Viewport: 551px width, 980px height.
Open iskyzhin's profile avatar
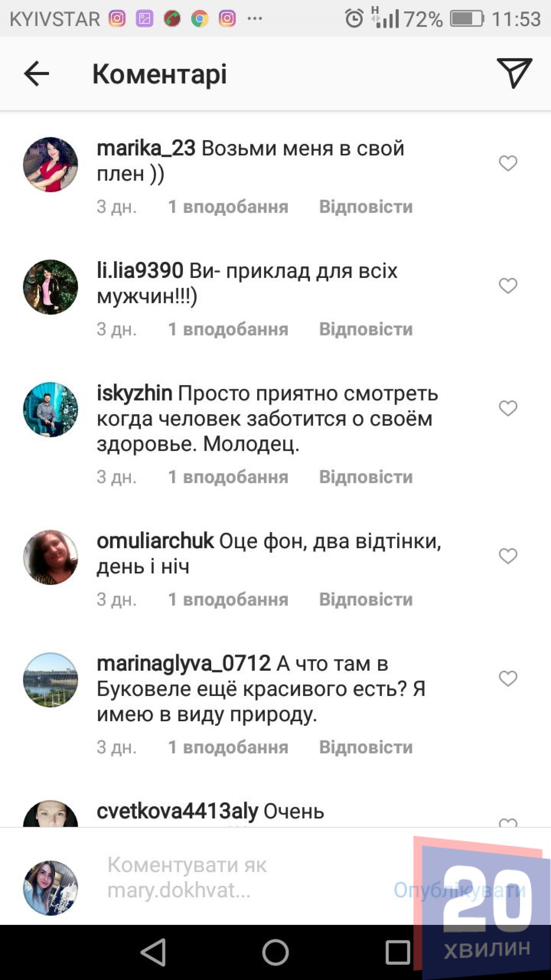[x=51, y=409]
